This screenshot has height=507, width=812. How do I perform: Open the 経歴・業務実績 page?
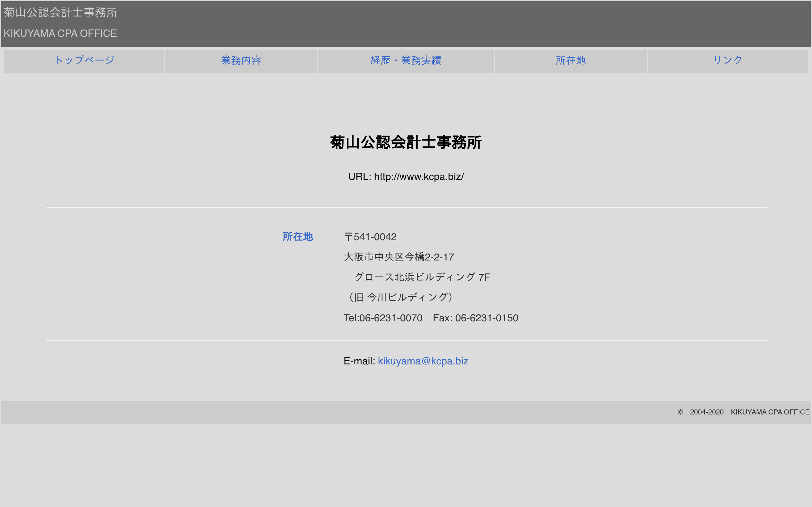click(x=406, y=61)
